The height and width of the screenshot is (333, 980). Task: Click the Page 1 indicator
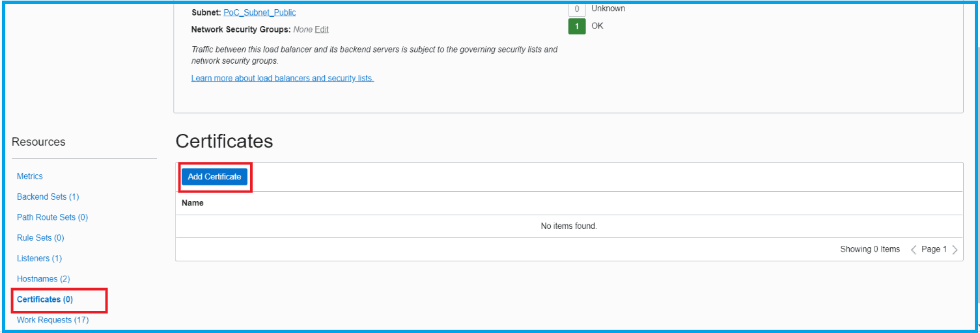point(934,250)
